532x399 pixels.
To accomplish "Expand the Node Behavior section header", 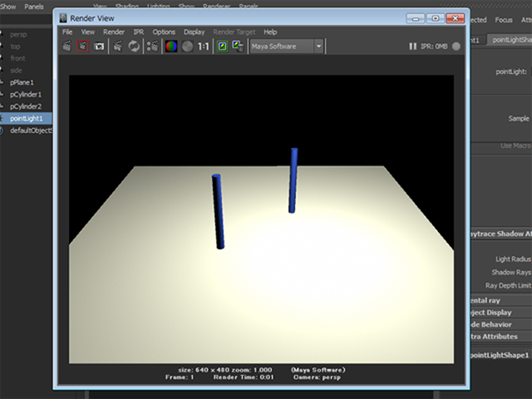I will click(x=500, y=324).
